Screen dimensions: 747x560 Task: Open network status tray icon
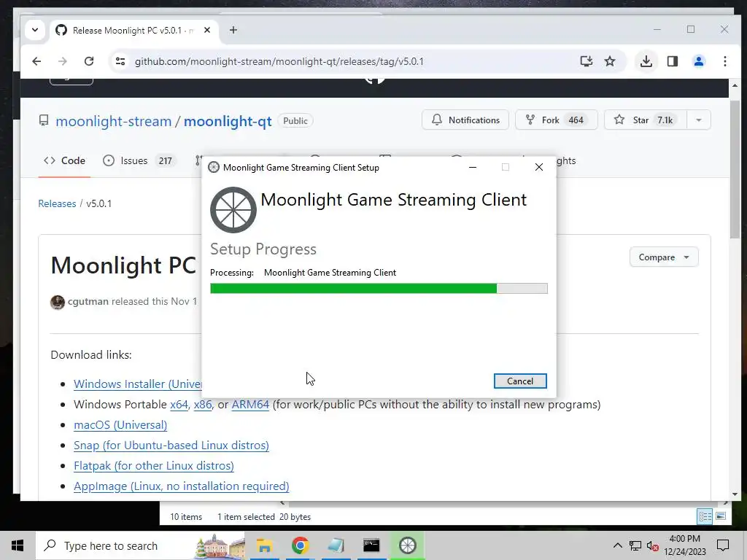pyautogui.click(x=635, y=545)
